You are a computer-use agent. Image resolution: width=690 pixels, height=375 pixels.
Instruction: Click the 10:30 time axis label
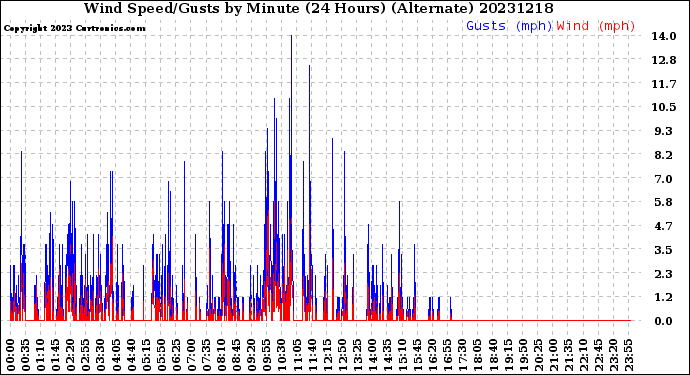(x=282, y=355)
